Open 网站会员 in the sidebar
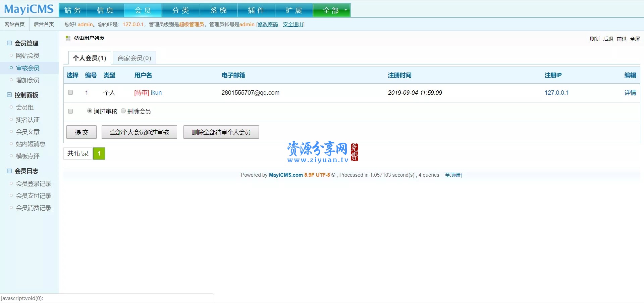The height and width of the screenshot is (303, 644). click(28, 56)
